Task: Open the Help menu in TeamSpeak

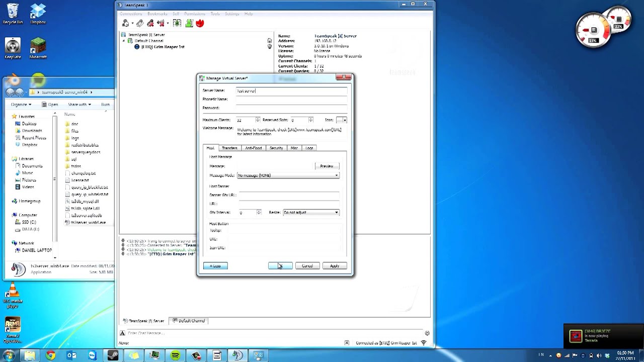Action: [249, 14]
